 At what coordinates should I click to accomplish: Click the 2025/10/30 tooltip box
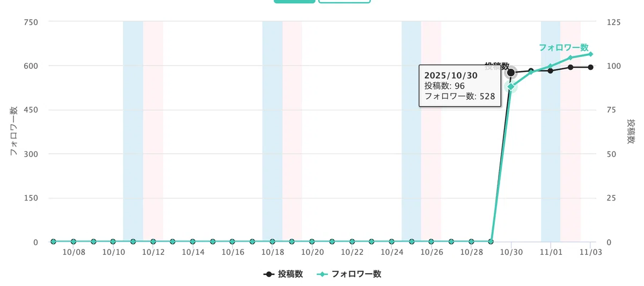[459, 86]
